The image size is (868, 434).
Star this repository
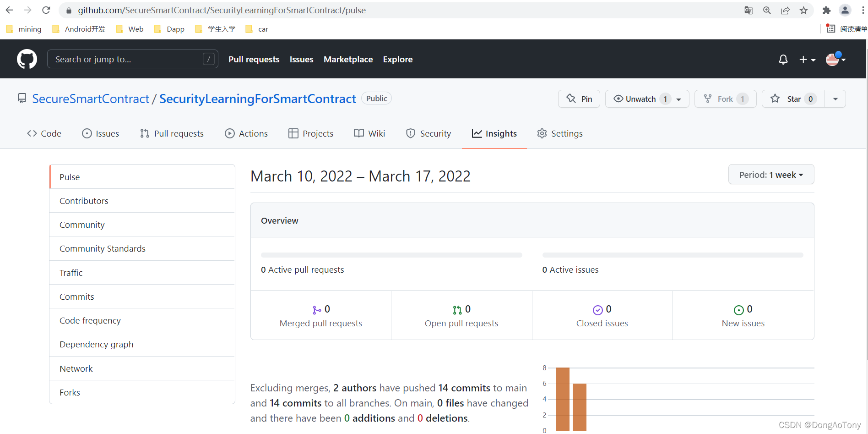(793, 99)
